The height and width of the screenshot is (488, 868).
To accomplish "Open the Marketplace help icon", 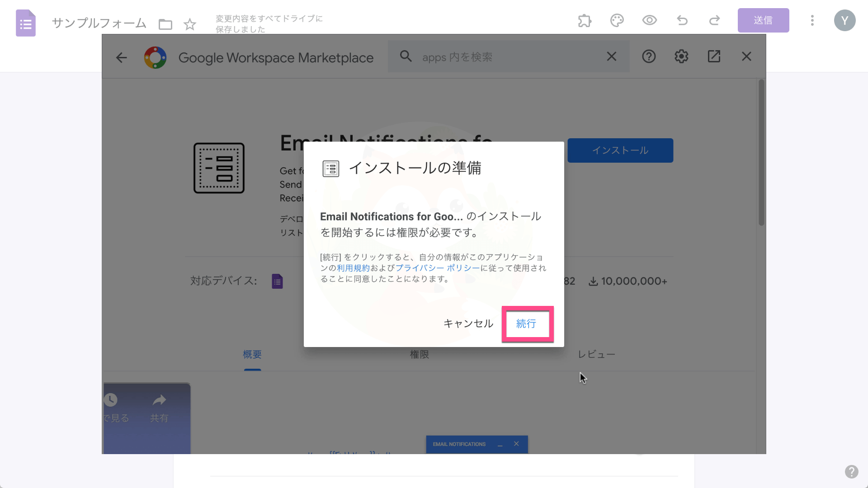I will point(649,56).
